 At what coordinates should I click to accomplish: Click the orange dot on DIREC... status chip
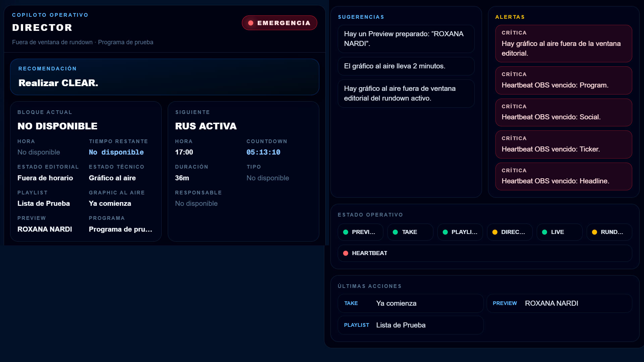click(x=495, y=232)
